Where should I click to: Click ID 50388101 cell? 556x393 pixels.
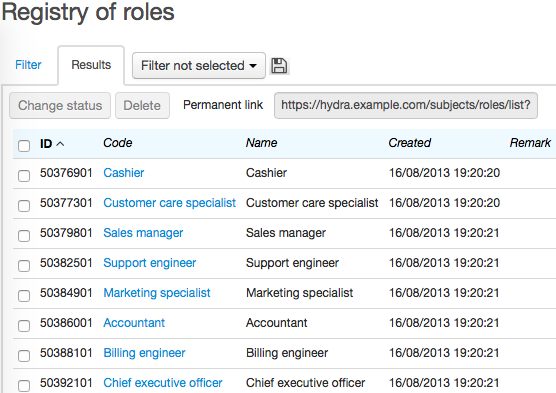click(66, 353)
